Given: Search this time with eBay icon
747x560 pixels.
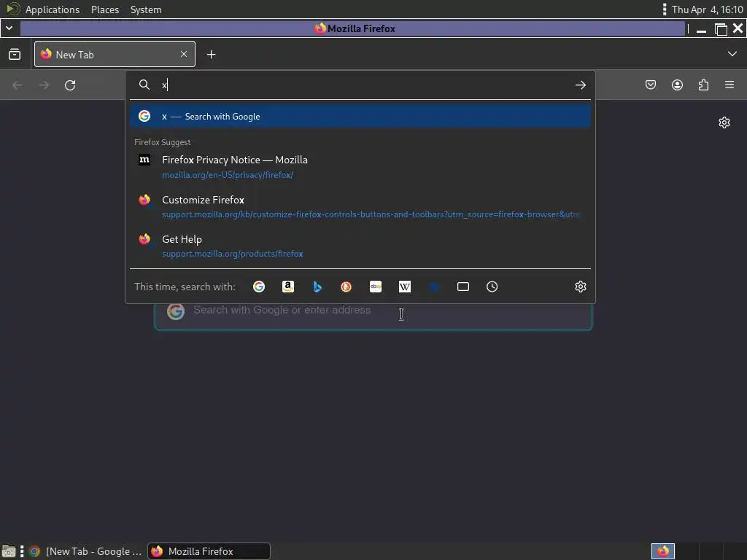Looking at the screenshot, I should [x=376, y=287].
